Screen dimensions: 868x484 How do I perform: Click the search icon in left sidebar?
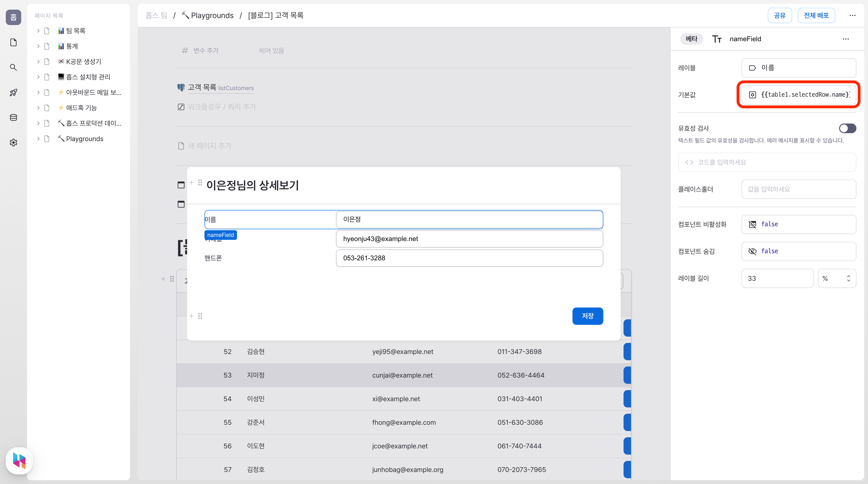click(x=13, y=67)
